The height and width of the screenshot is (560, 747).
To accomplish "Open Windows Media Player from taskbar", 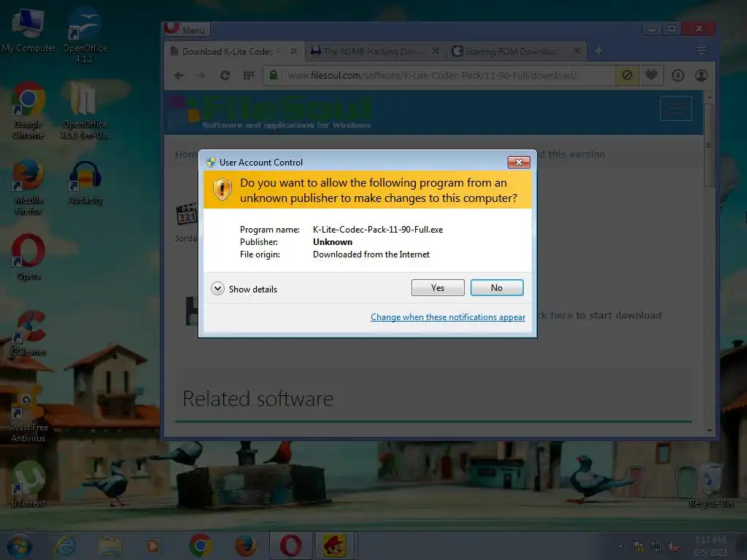I will 153,545.
